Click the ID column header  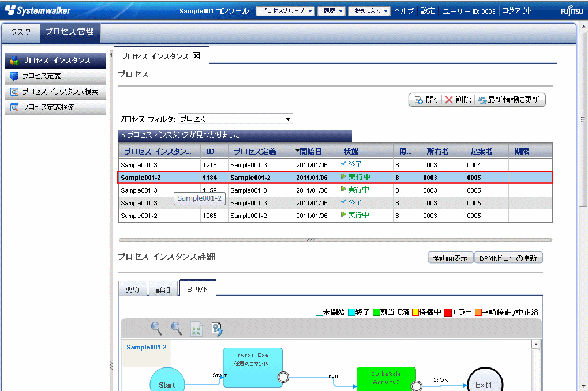click(214, 152)
